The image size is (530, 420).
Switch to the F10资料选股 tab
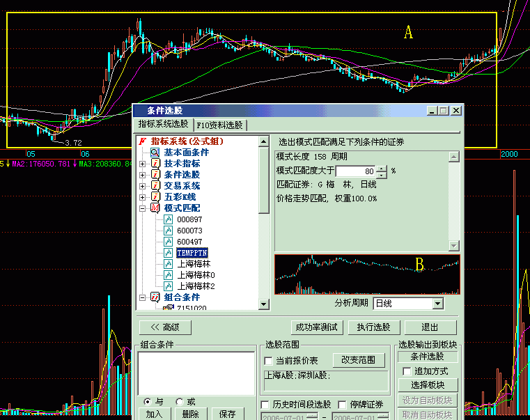point(219,125)
